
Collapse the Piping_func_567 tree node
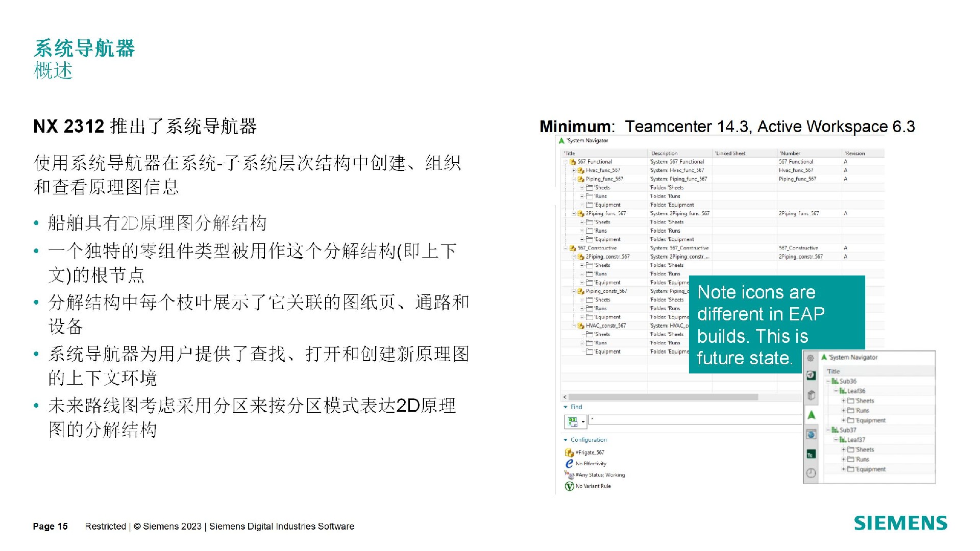pos(574,180)
